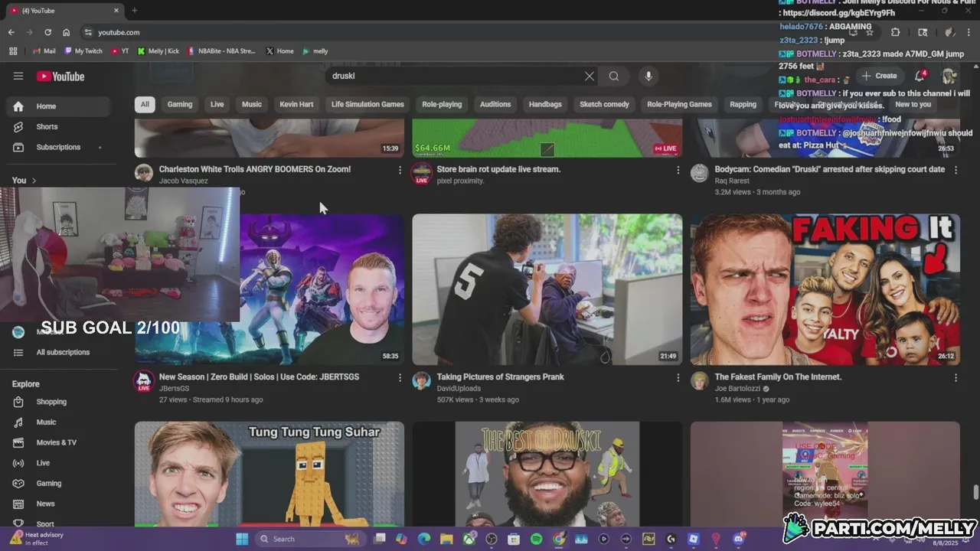This screenshot has height=551, width=980.
Task: Click in the druski search field
Action: click(x=456, y=76)
